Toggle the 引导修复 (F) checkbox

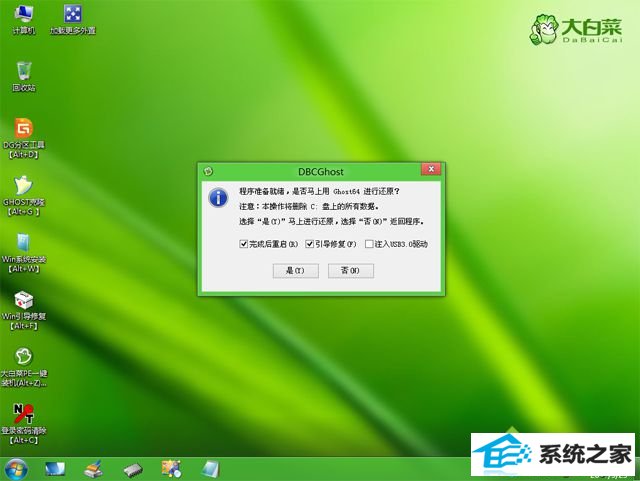click(311, 243)
